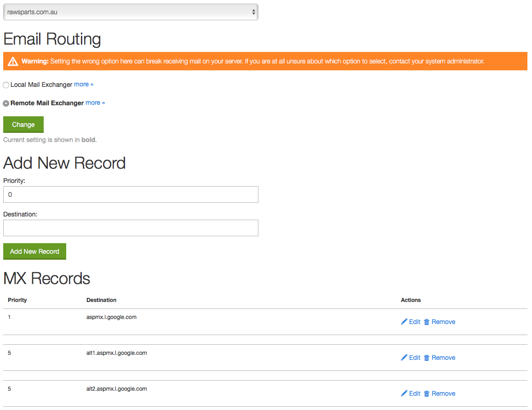Click pencil icon for alt2.aspmx.l.google.com record
The height and width of the screenshot is (410, 532).
[404, 393]
